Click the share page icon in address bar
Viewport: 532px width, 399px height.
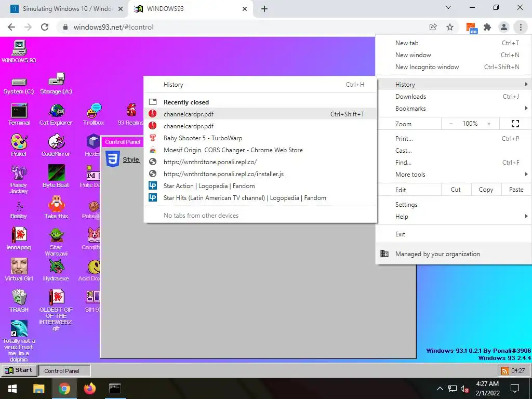(x=433, y=27)
